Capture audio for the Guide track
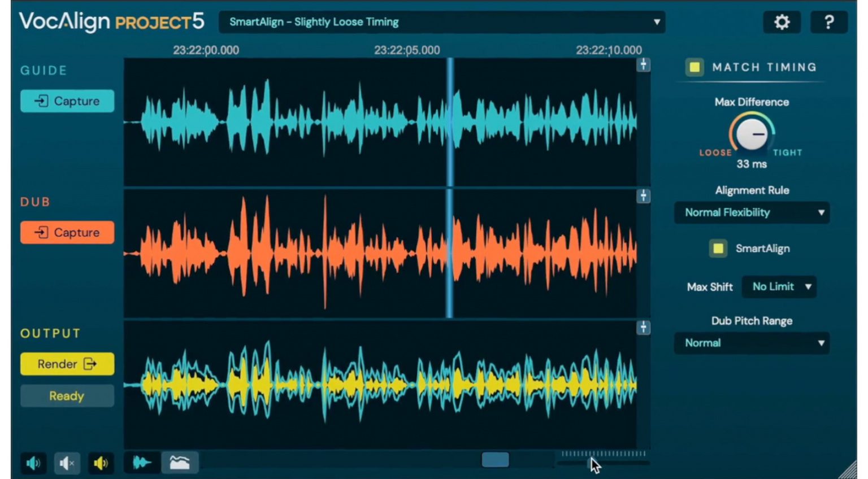 click(67, 101)
